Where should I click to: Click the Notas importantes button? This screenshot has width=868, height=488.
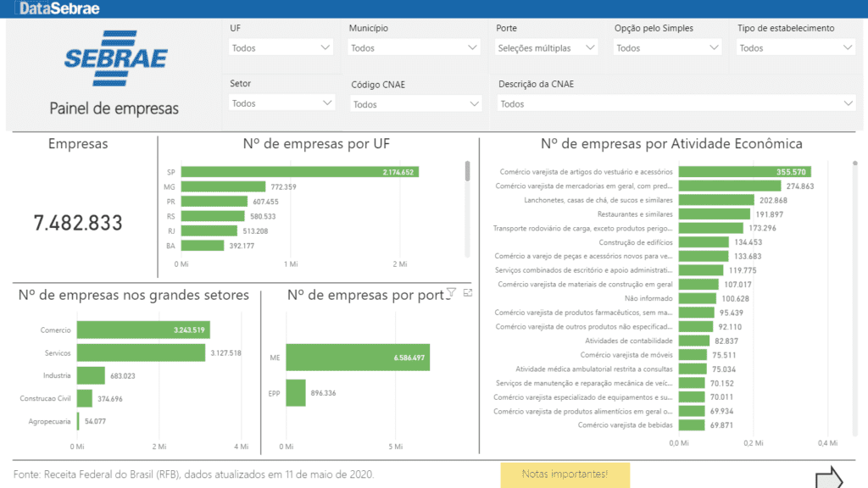click(x=565, y=474)
